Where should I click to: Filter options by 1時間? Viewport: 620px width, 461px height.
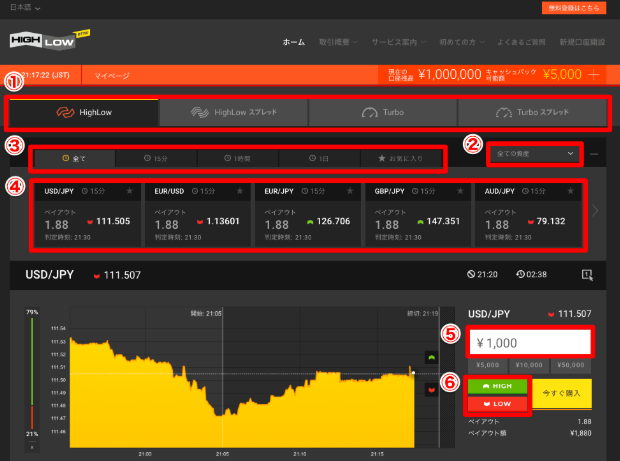(237, 158)
